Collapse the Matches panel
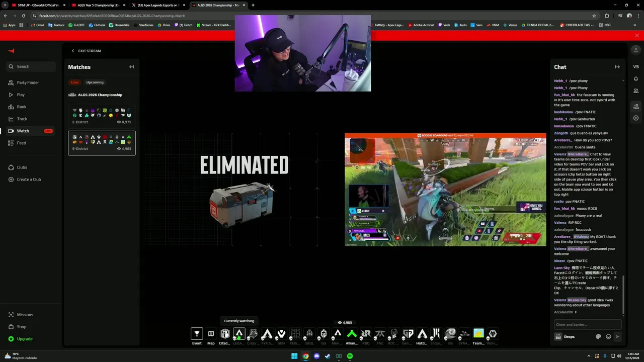Screen dimensions: 644x362 click(x=131, y=67)
